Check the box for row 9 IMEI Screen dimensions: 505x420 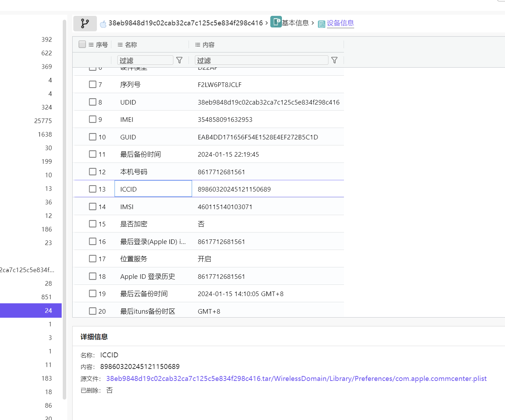pos(93,119)
